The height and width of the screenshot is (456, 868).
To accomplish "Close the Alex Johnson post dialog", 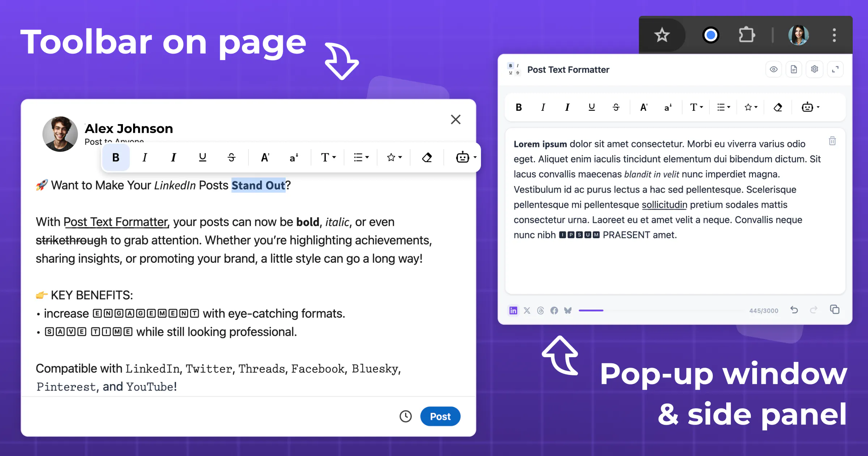I will click(x=456, y=119).
